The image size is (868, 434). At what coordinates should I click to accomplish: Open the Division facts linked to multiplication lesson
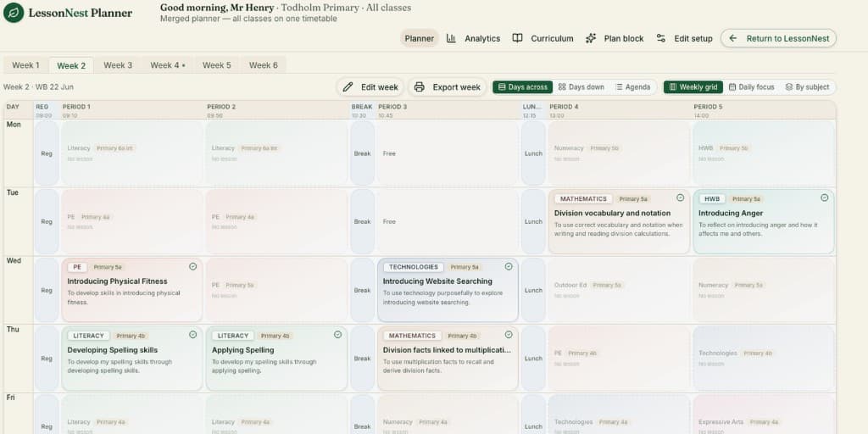(x=448, y=359)
